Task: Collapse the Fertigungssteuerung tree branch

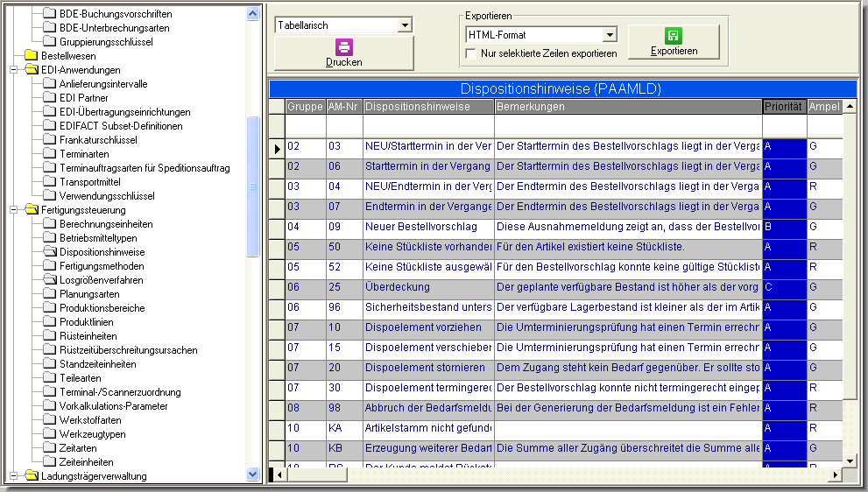Action: tap(14, 210)
